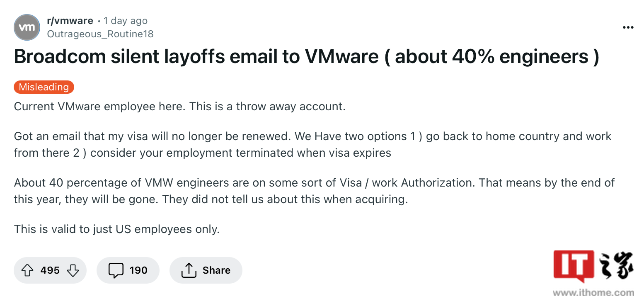Click the www.ithome.com watermark text
Image resolution: width=644 pixels, height=306 pixels.
[x=593, y=293]
